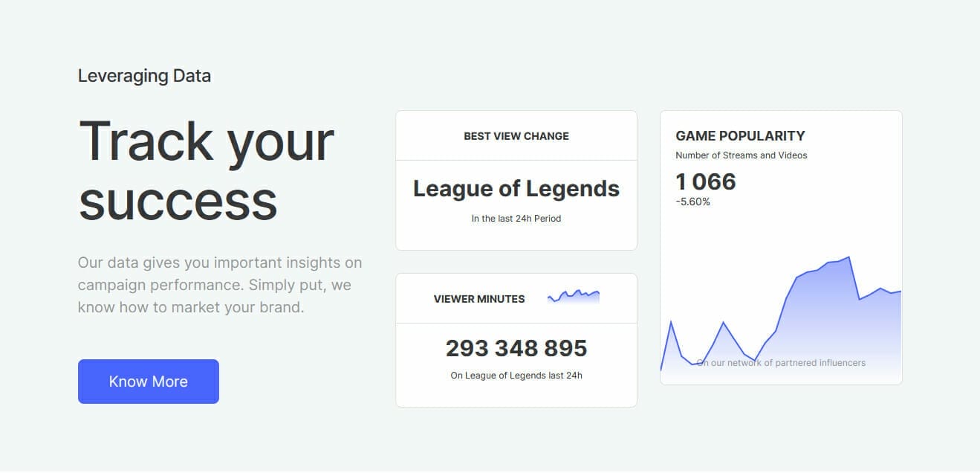Click the -5.60% change indicator
980x473 pixels.
(x=692, y=202)
